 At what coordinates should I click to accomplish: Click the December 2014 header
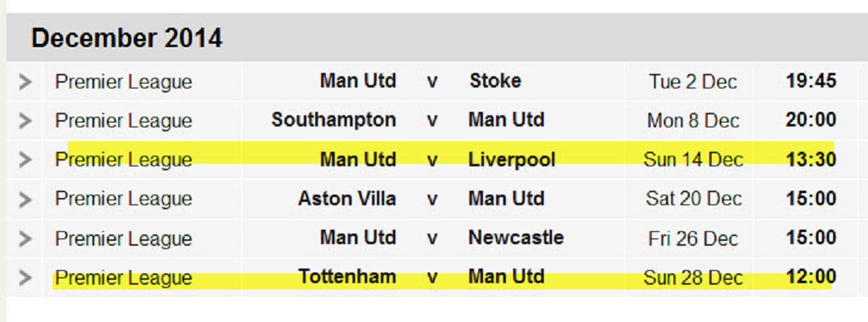point(126,38)
